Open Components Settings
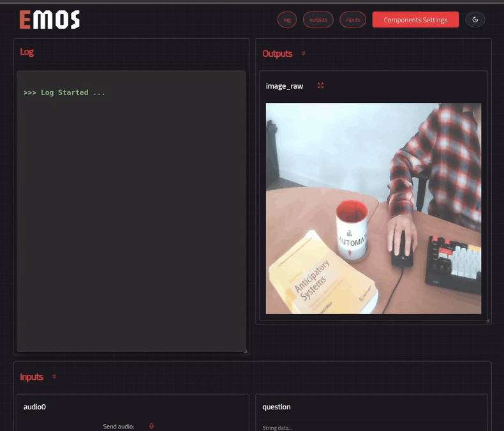The image size is (504, 431). (x=415, y=20)
